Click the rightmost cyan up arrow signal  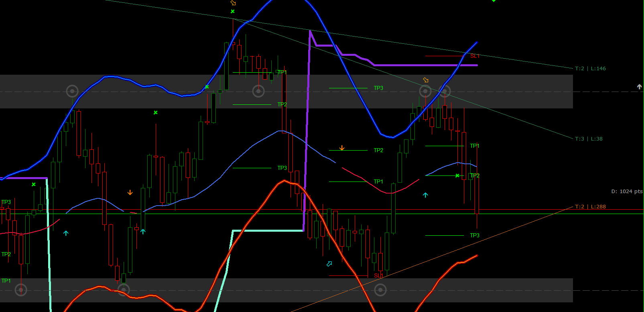coord(425,195)
